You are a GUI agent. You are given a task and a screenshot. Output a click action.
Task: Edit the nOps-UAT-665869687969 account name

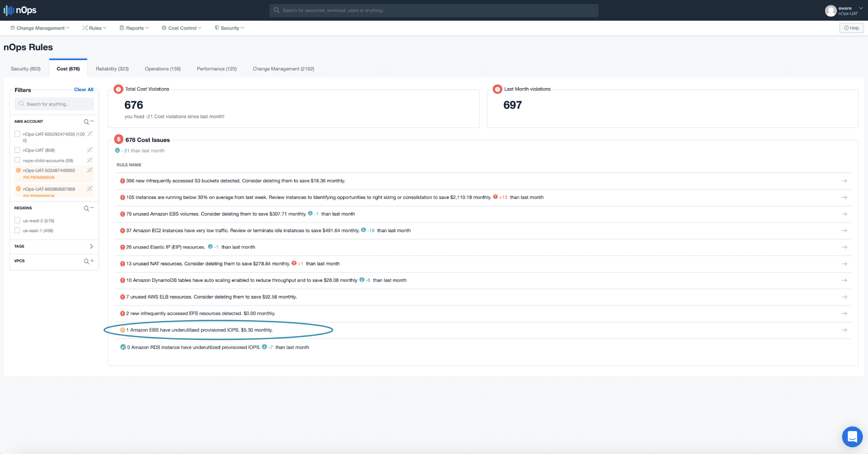(x=89, y=189)
